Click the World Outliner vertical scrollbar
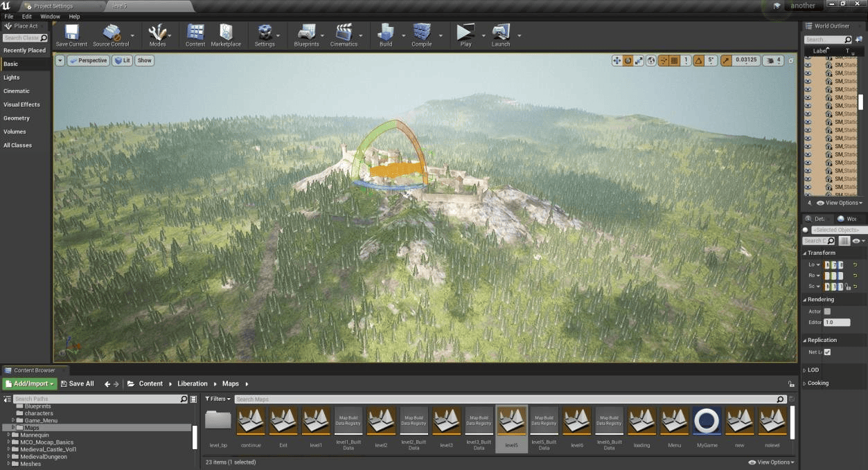 pos(861,102)
